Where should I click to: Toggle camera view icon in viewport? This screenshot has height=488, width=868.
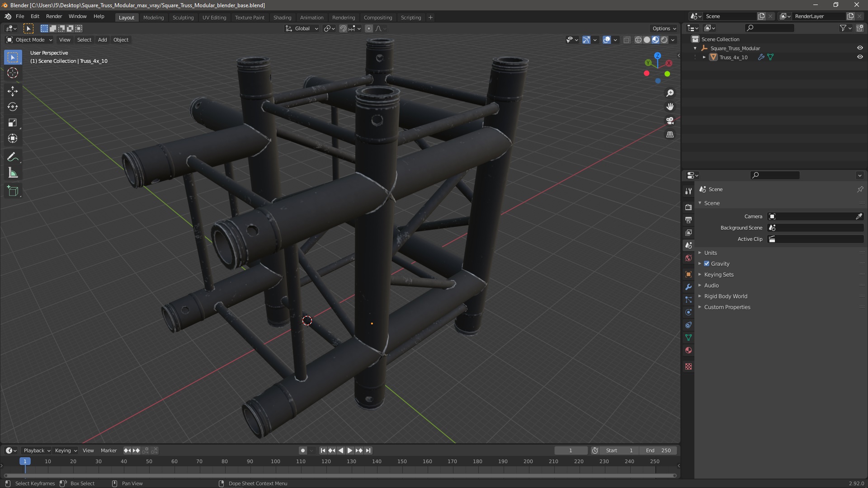click(670, 121)
